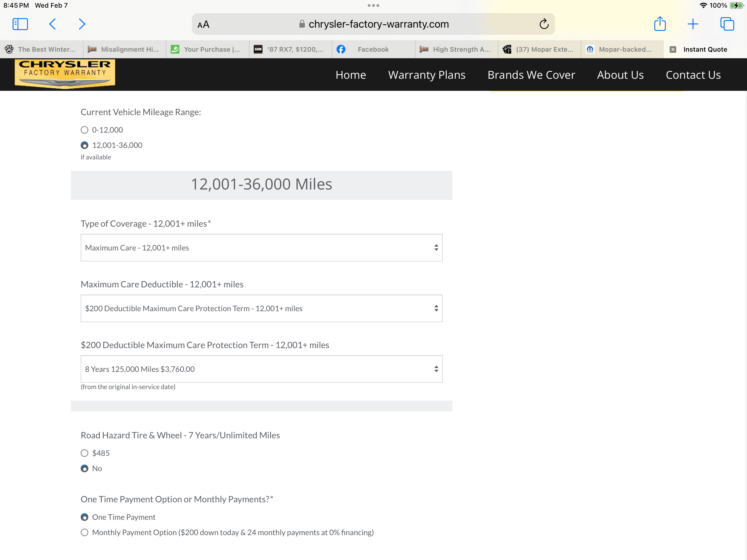Select the 0-12,000 mileage range
This screenshot has width=747, height=560.
(x=84, y=130)
